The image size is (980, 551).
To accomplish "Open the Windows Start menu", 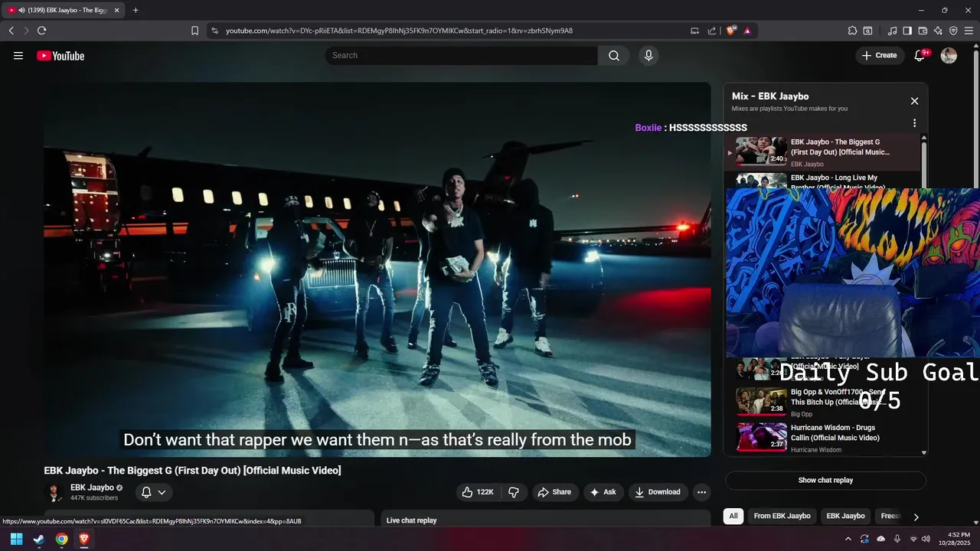I will tap(16, 539).
